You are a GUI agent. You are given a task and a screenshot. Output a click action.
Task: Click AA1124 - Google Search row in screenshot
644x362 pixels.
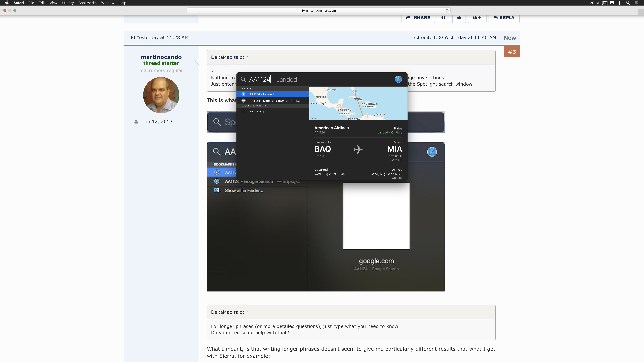[x=257, y=182]
